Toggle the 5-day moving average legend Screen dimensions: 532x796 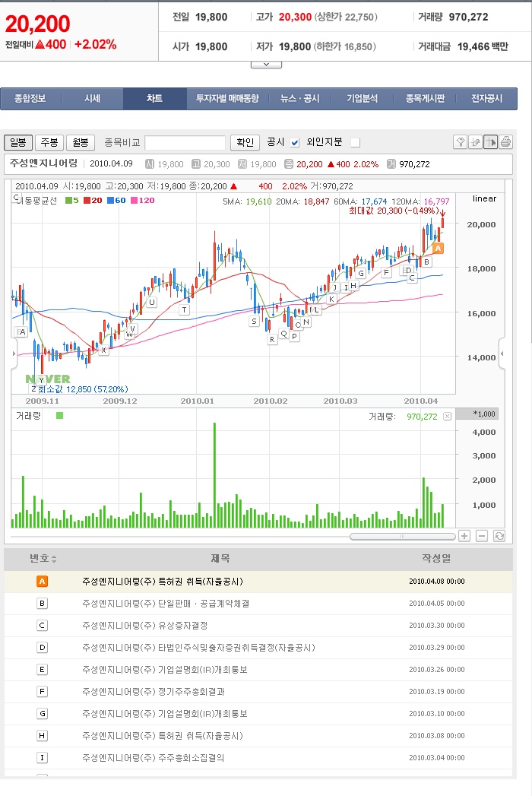click(72, 201)
